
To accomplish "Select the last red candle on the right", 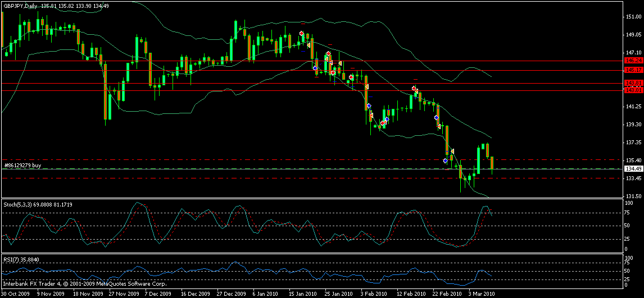I will pyautogui.click(x=492, y=163).
